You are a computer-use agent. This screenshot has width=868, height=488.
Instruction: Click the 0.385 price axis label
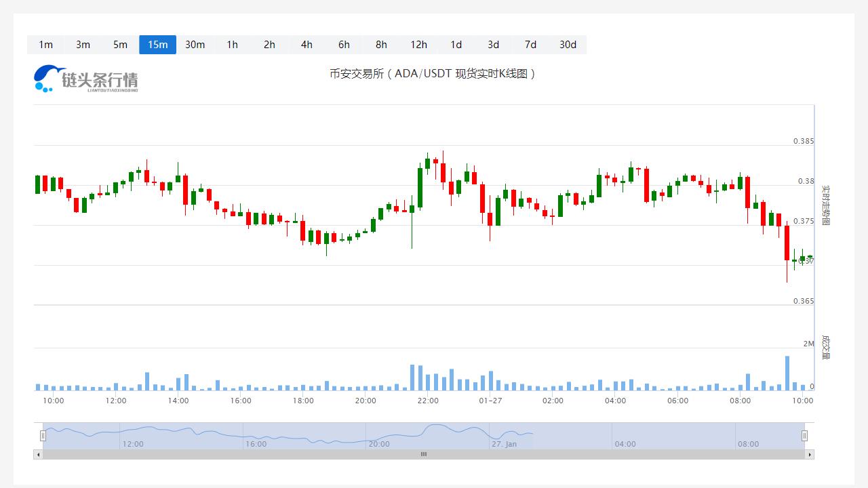pyautogui.click(x=804, y=142)
